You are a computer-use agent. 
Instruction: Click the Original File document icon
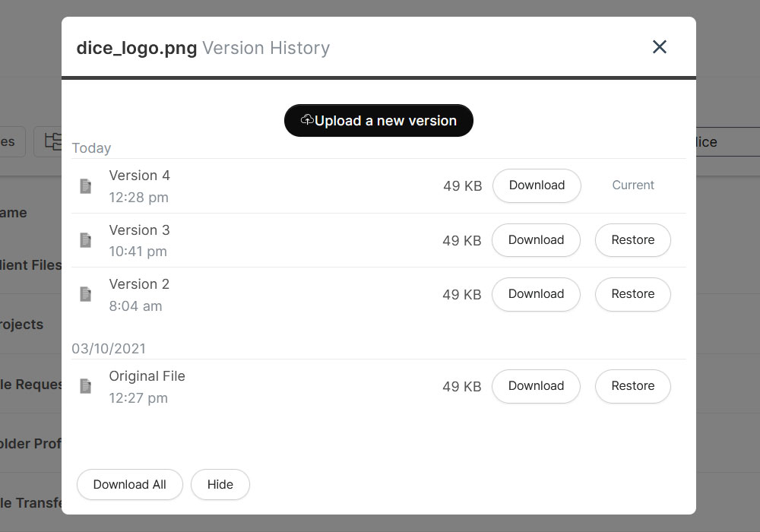pyautogui.click(x=86, y=386)
